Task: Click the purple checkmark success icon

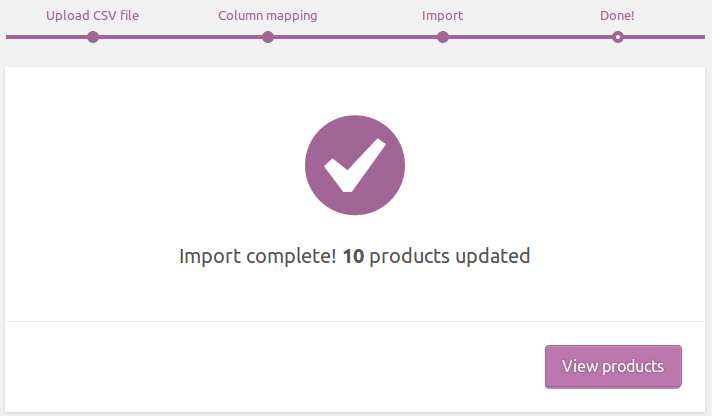Action: click(x=355, y=164)
